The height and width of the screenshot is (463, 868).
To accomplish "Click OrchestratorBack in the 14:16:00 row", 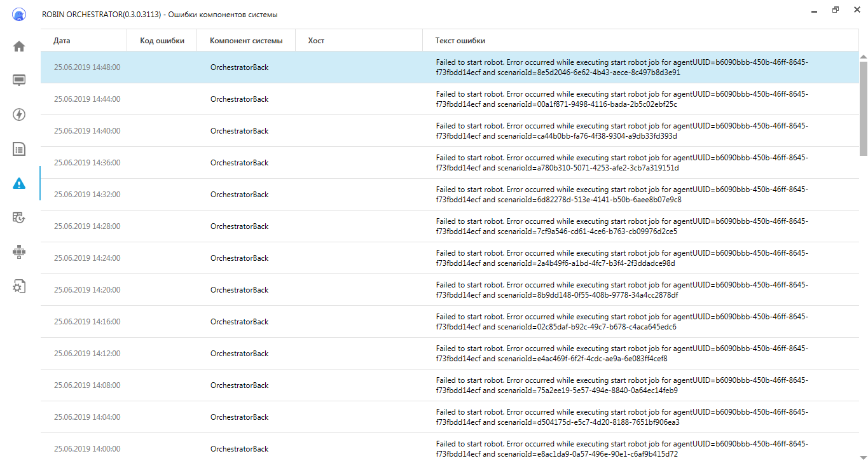I will point(240,322).
